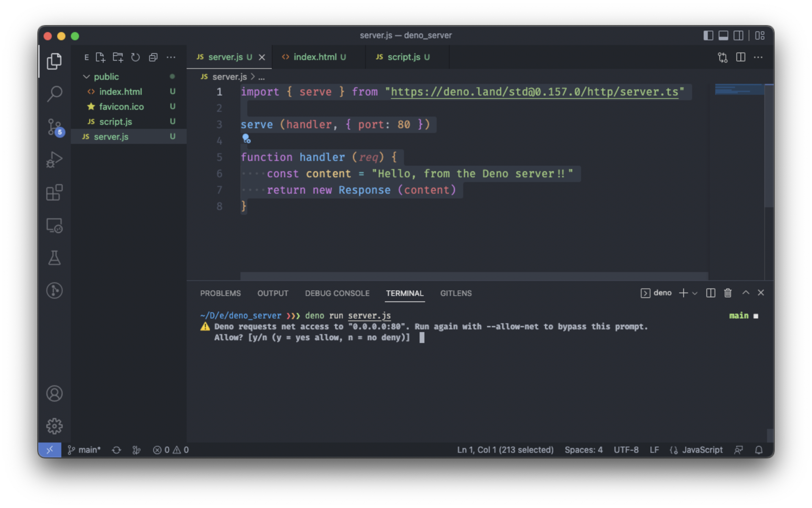Switch to index.html editor tab

pyautogui.click(x=318, y=57)
